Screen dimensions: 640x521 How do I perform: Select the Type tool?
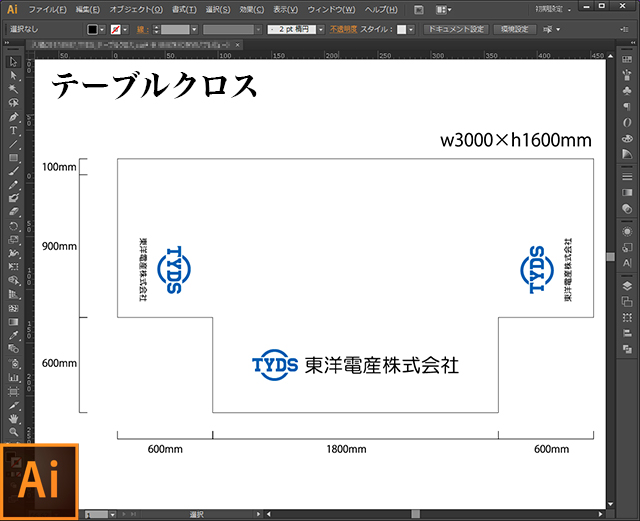[14, 130]
